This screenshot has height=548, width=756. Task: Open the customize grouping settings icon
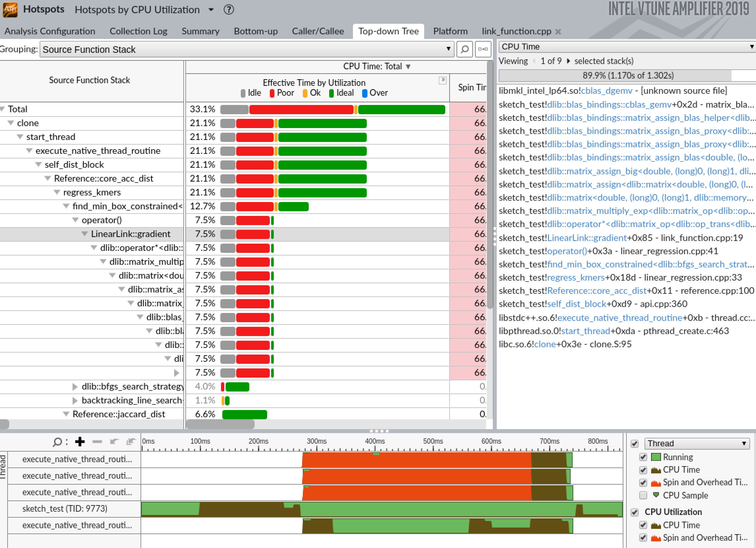[x=483, y=49]
